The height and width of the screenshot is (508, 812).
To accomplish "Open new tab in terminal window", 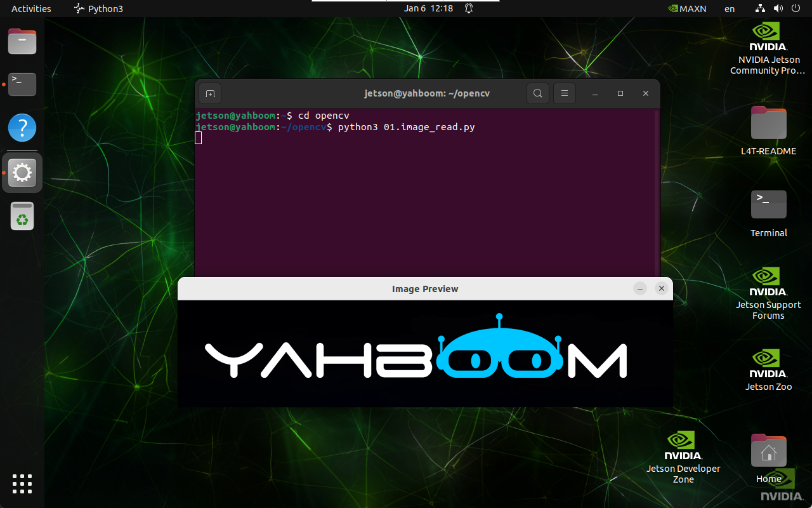I will pos(210,94).
